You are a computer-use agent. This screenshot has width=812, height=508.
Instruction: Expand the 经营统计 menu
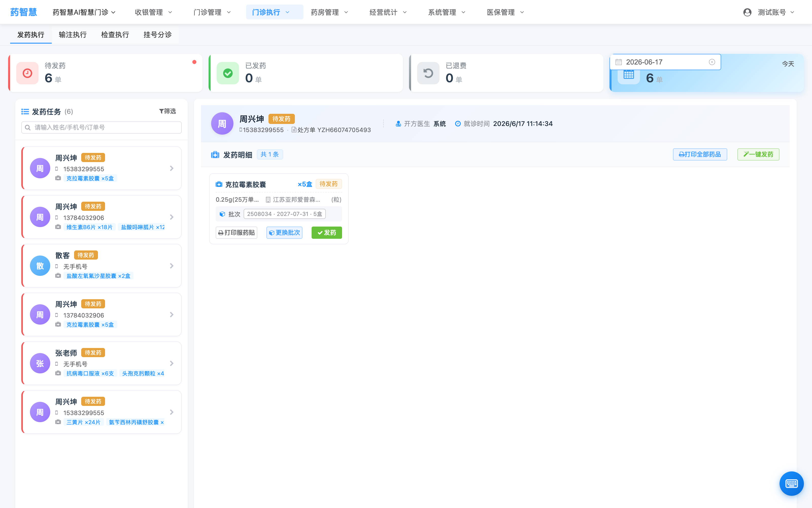[388, 12]
